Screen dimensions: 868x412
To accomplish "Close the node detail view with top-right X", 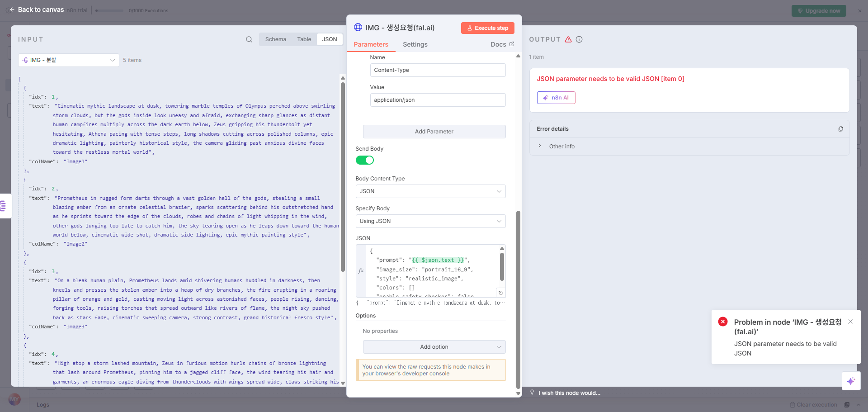I will 860,11.
